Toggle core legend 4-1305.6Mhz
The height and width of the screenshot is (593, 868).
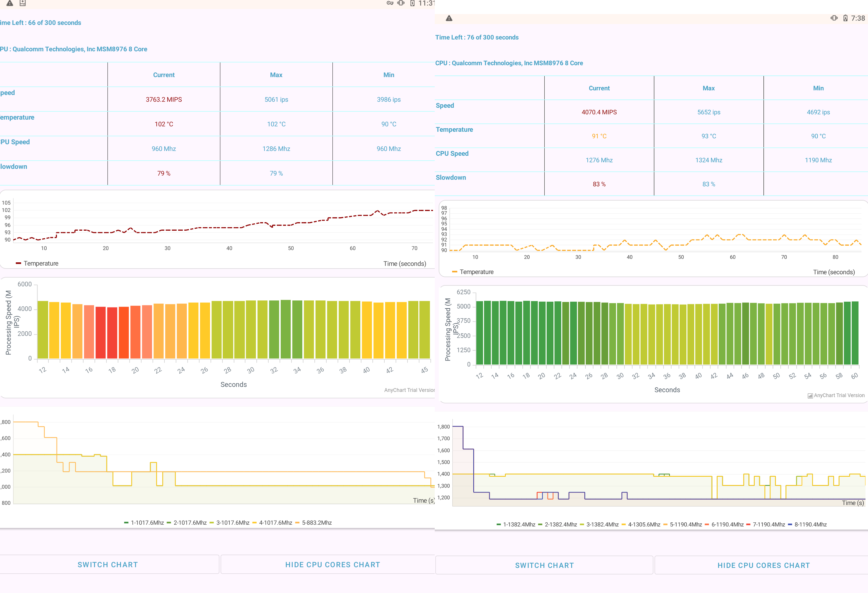641,525
